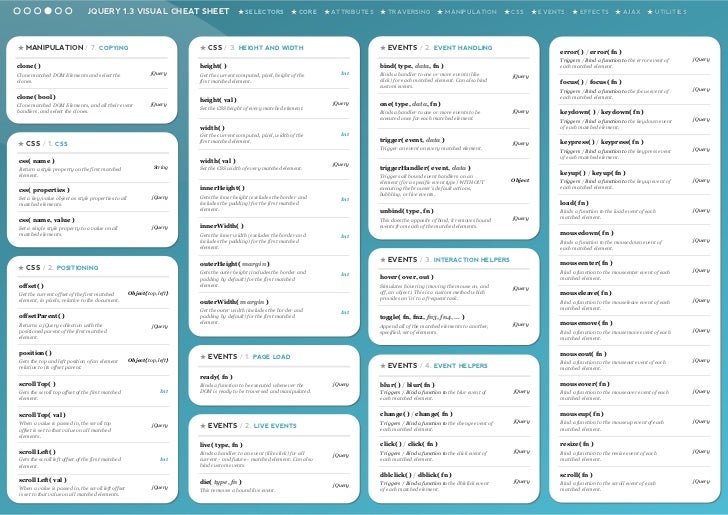Image resolution: width=728 pixels, height=515 pixels.
Task: Select the sixth page indicator dot
Action: (68, 11)
